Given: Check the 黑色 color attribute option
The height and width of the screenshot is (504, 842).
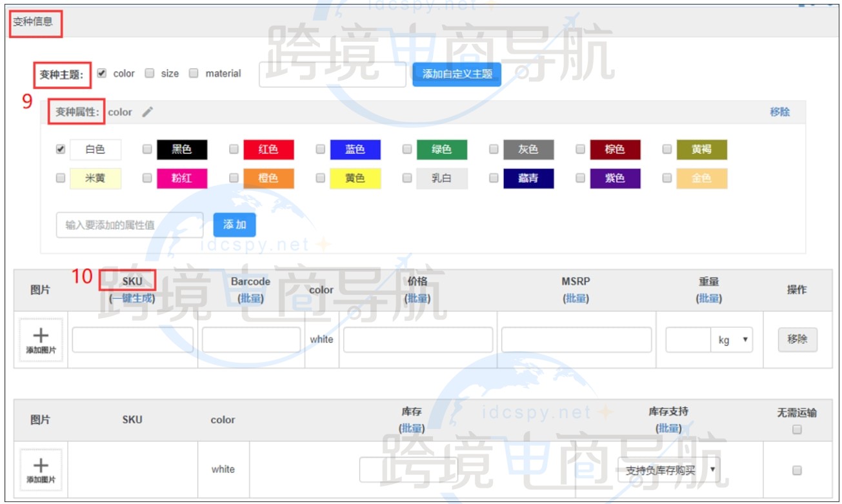Looking at the screenshot, I should [x=146, y=149].
